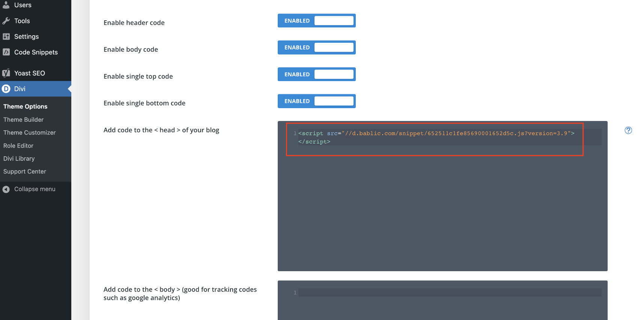Click the Collapse menu arrow icon
This screenshot has width=644, height=320.
[6, 189]
